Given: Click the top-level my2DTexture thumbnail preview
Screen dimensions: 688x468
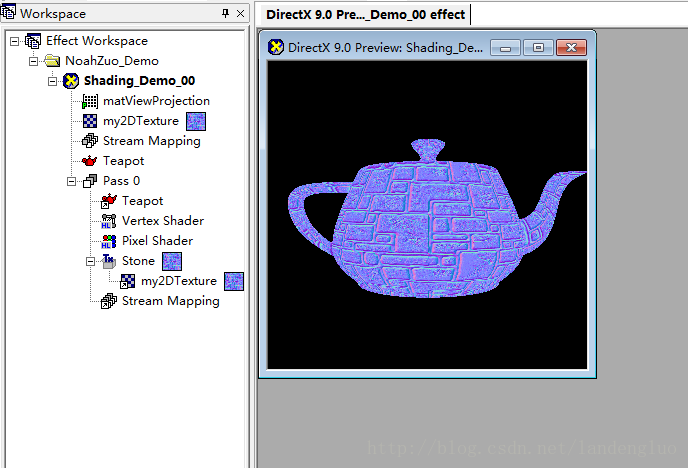Looking at the screenshot, I should (196, 121).
